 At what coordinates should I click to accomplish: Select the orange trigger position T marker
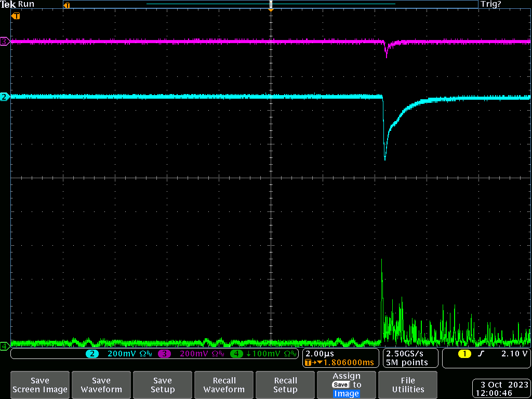(x=16, y=16)
